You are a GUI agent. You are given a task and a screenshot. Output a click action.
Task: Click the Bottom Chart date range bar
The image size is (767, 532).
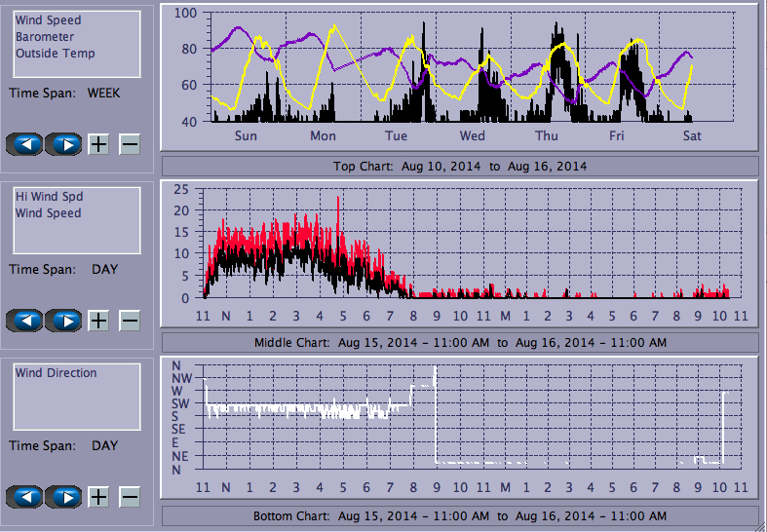click(460, 515)
